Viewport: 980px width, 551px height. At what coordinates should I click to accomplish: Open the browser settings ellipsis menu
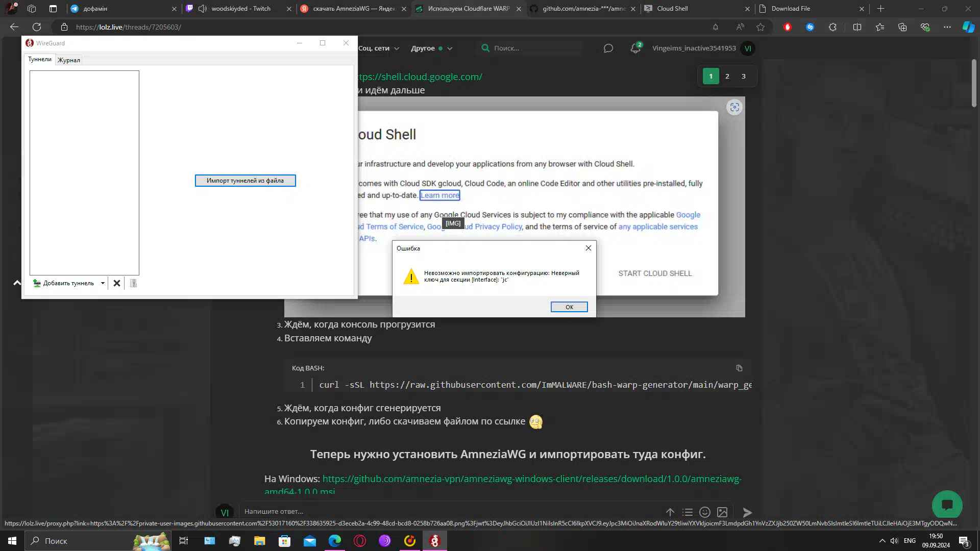coord(947,27)
